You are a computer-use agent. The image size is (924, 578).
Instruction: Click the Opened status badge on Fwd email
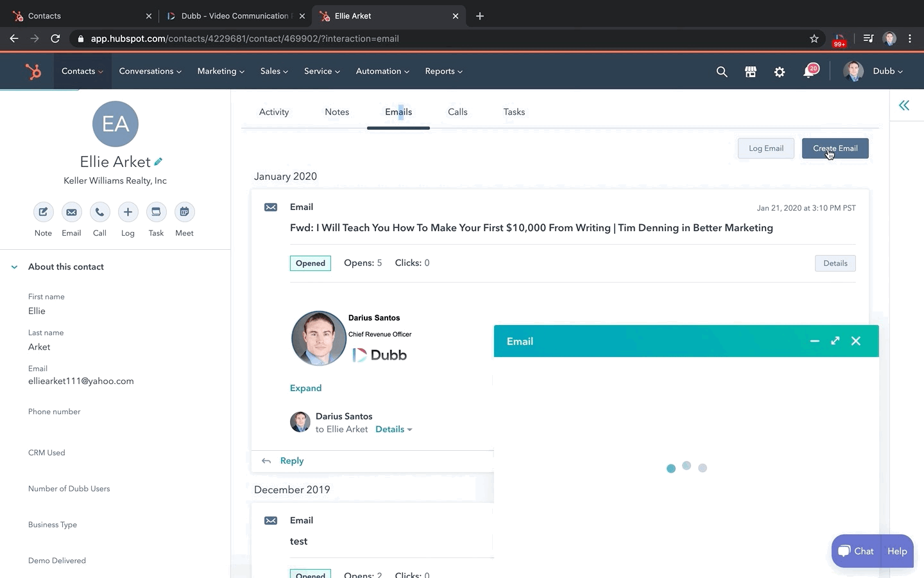[311, 263]
